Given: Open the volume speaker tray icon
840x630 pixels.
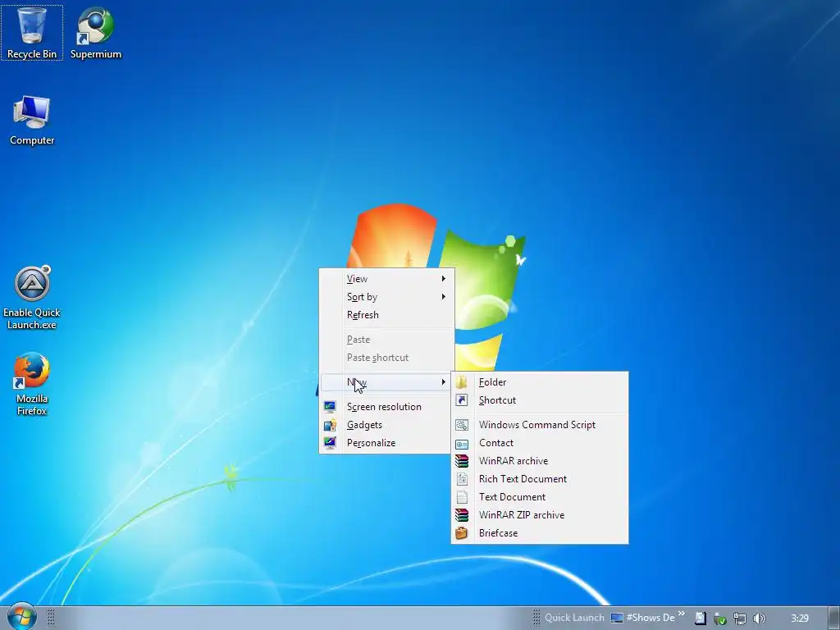Looking at the screenshot, I should (759, 619).
